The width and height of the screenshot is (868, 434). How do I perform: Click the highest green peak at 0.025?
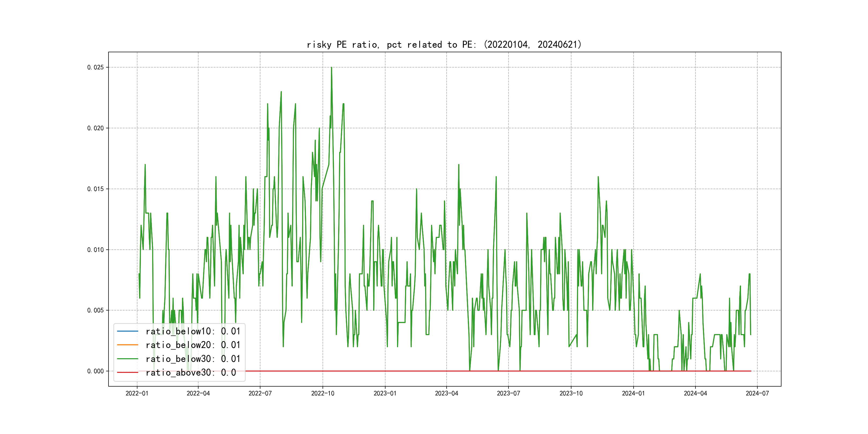click(x=332, y=68)
